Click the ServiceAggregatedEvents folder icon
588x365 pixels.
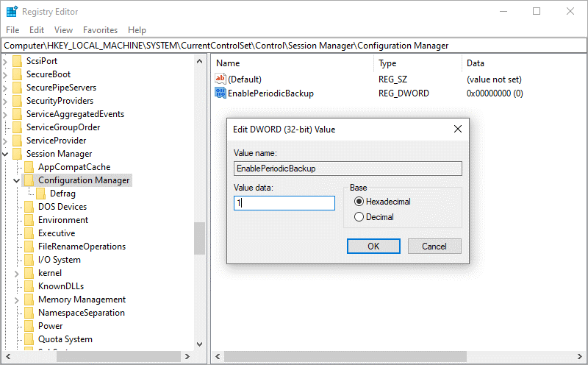(17, 114)
